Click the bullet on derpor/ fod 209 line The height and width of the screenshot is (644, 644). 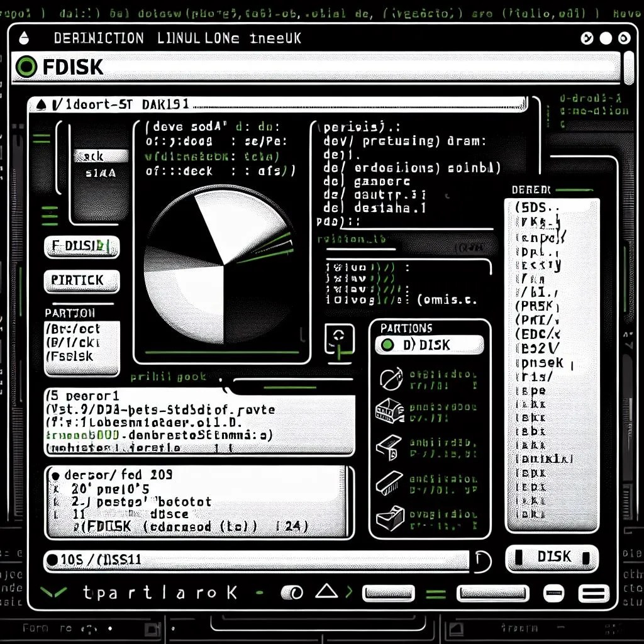click(55, 476)
